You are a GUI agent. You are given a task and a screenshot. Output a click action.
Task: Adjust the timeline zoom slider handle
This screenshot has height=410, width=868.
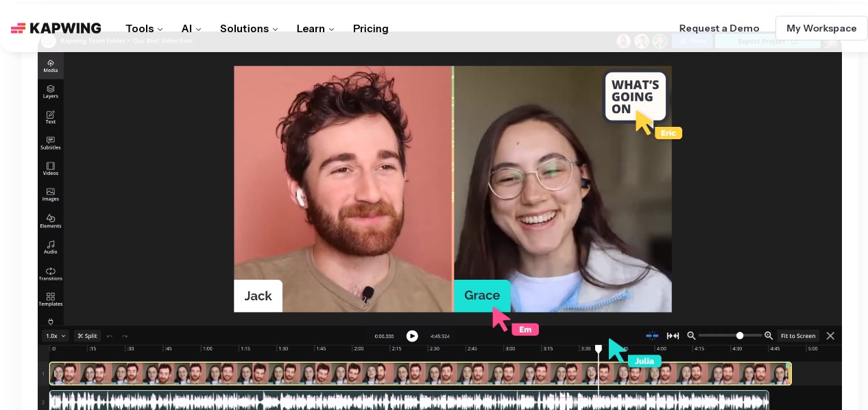(x=740, y=335)
